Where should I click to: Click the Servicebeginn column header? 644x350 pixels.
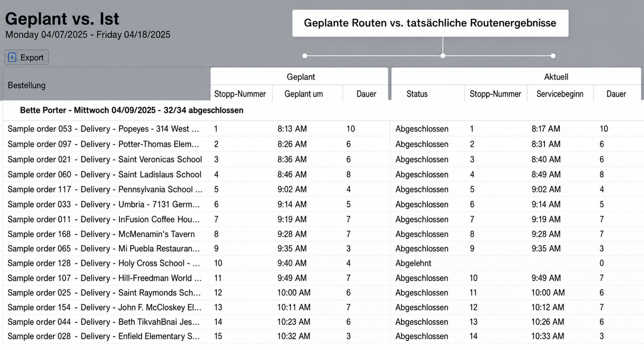(560, 94)
